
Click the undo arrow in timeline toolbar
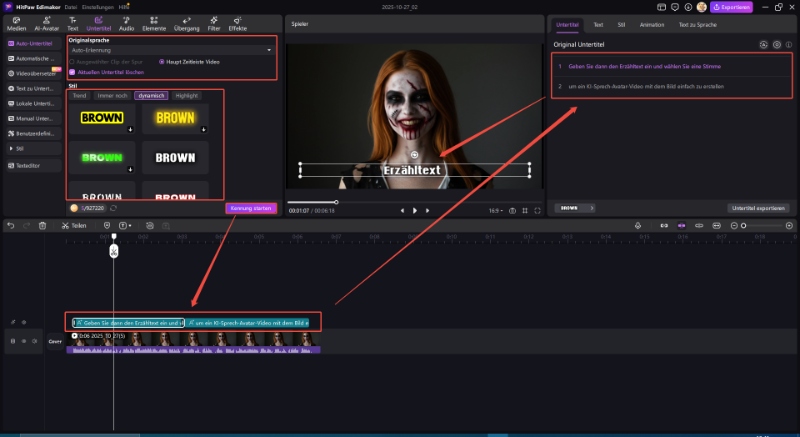click(11, 225)
